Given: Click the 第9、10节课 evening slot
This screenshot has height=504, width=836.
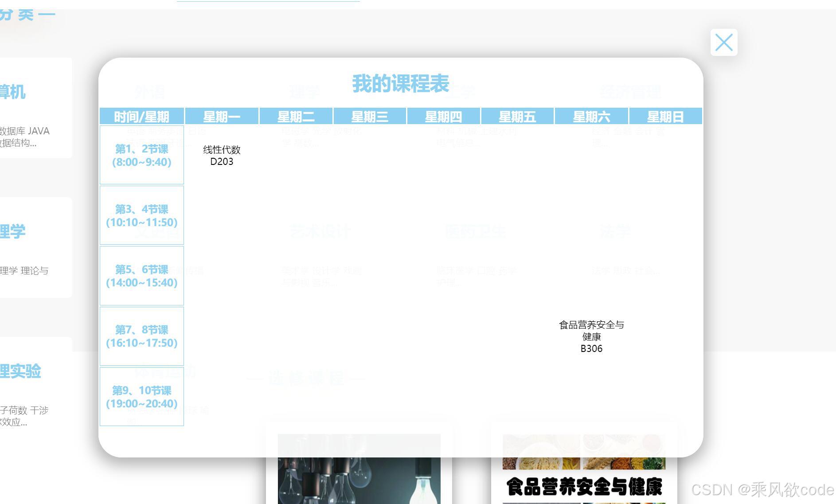Looking at the screenshot, I should coord(142,397).
